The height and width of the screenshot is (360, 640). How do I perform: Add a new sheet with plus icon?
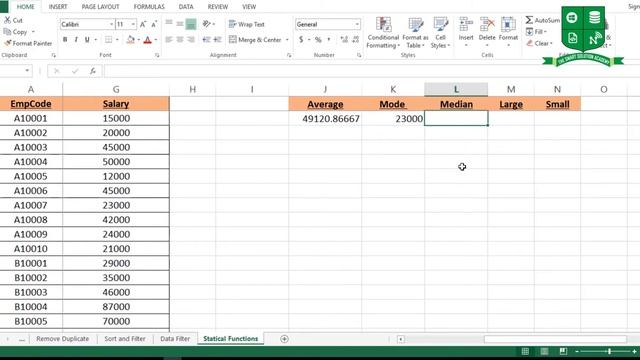pos(284,339)
